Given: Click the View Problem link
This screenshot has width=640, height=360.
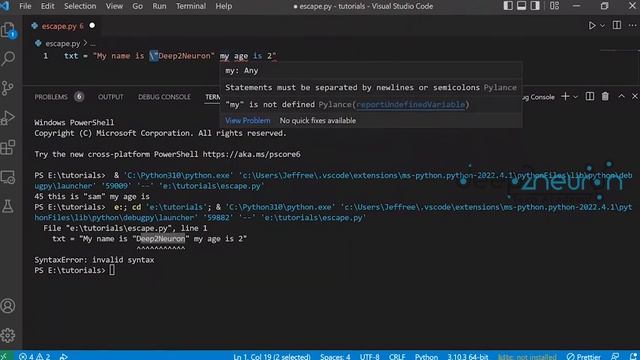Looking at the screenshot, I should point(248,120).
